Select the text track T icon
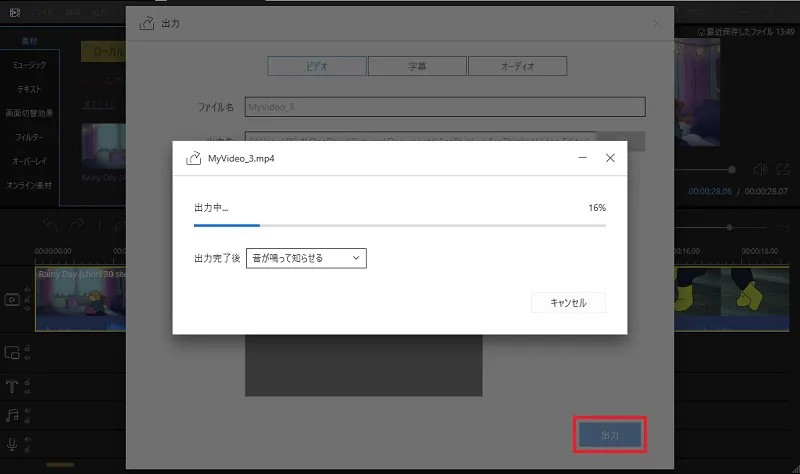This screenshot has width=800, height=474. (x=13, y=385)
